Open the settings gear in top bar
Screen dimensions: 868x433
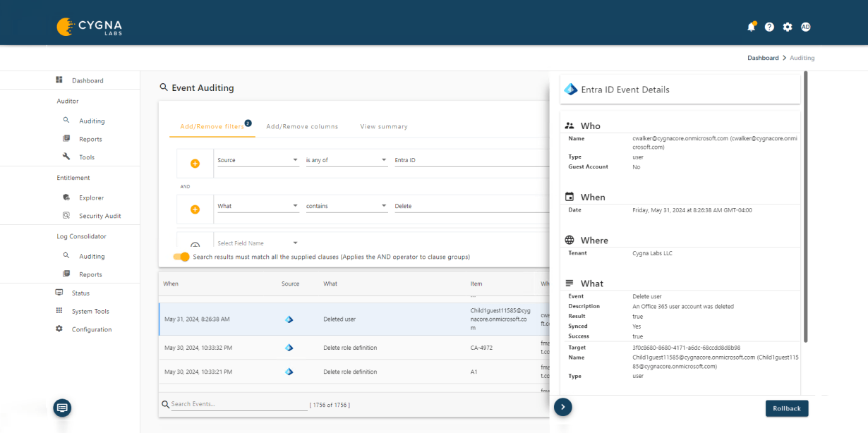tap(787, 26)
